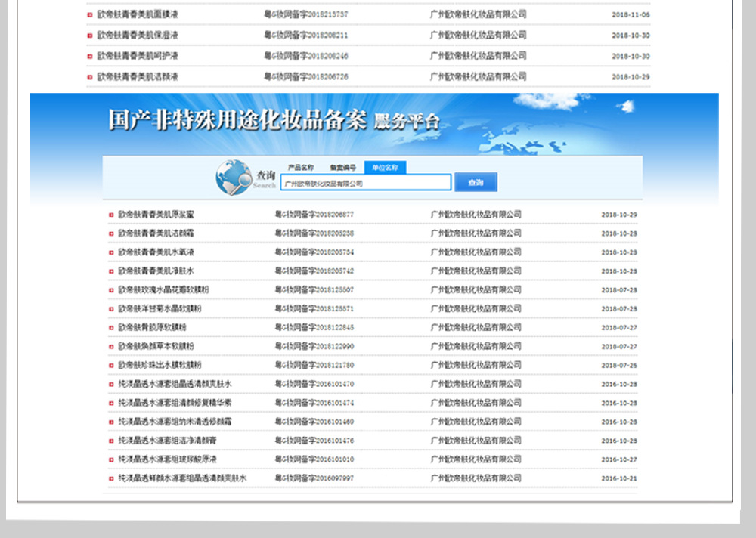Viewport: 756px width, 538px height.
Task: Select record number 粤G妆网备字2016101010
Action: coord(314,459)
